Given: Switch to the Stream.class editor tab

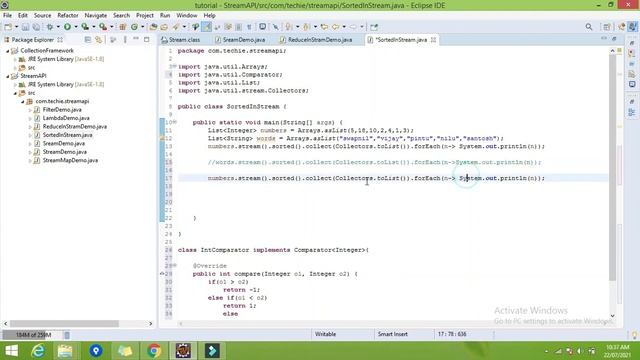Looking at the screenshot, I should (x=181, y=40).
